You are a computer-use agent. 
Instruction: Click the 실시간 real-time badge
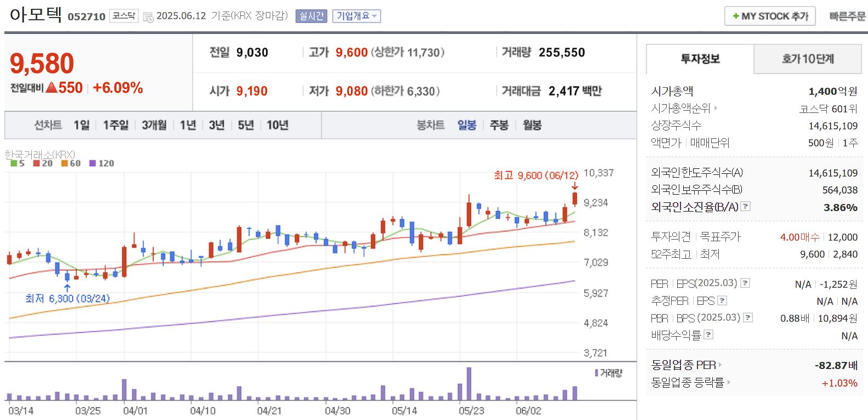pyautogui.click(x=311, y=16)
